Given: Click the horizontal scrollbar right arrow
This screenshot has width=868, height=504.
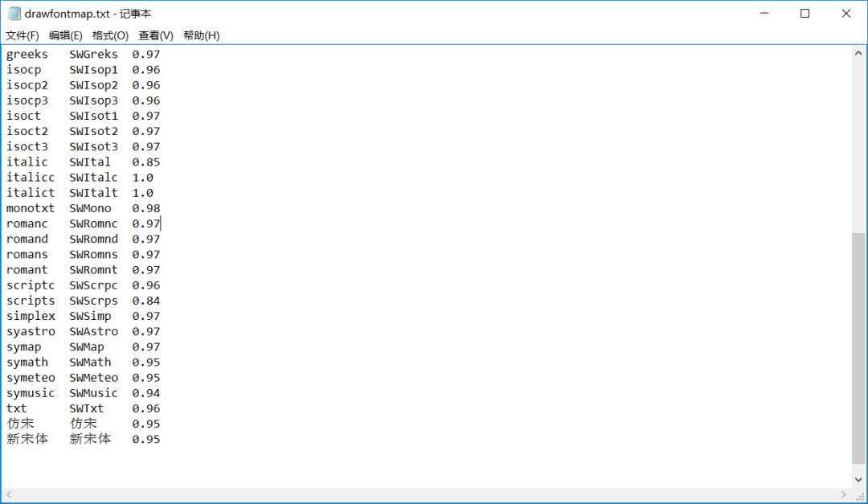Looking at the screenshot, I should point(842,495).
